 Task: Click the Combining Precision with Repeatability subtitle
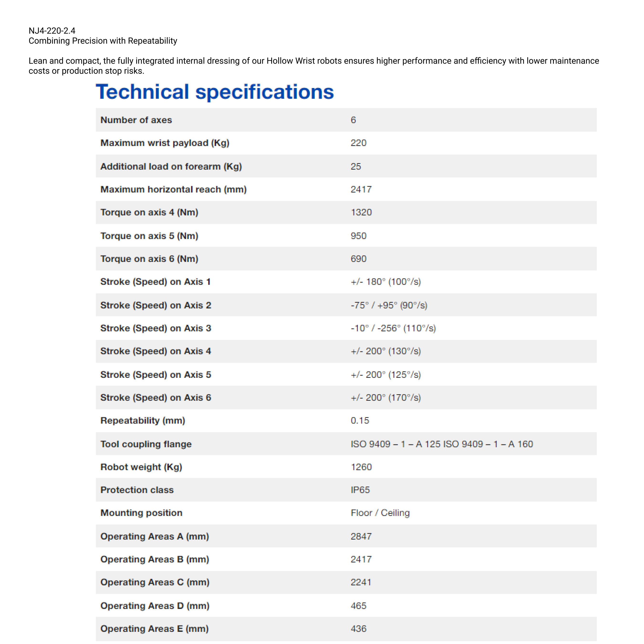pos(103,41)
